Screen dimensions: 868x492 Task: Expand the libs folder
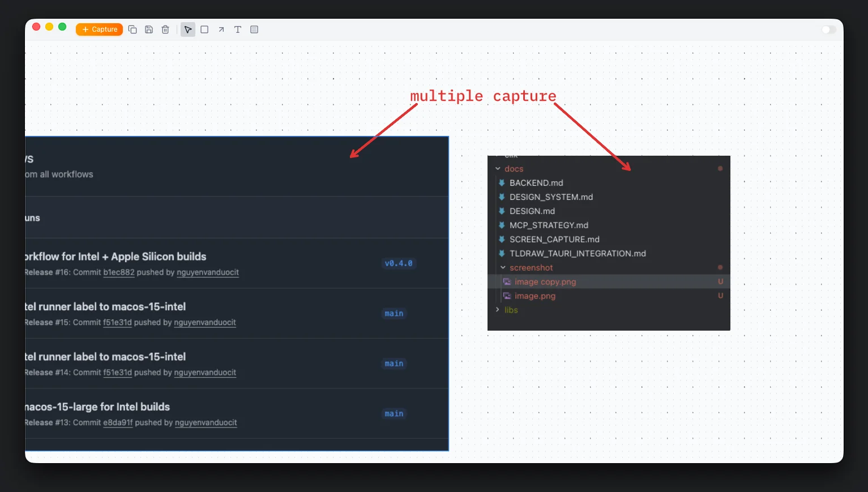pyautogui.click(x=497, y=310)
